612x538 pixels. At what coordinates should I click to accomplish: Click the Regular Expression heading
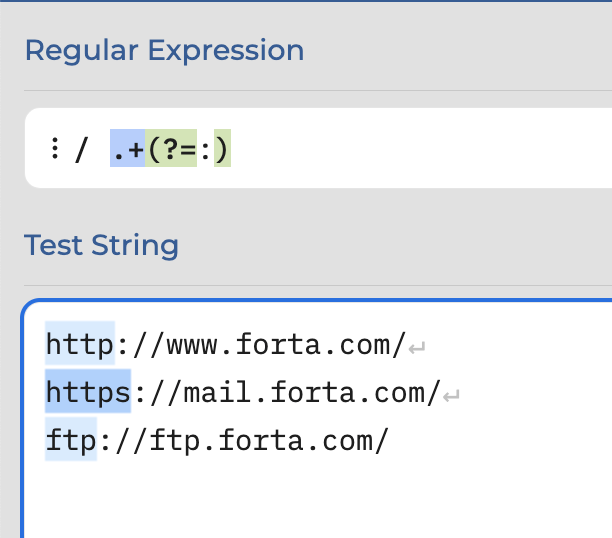pos(164,50)
